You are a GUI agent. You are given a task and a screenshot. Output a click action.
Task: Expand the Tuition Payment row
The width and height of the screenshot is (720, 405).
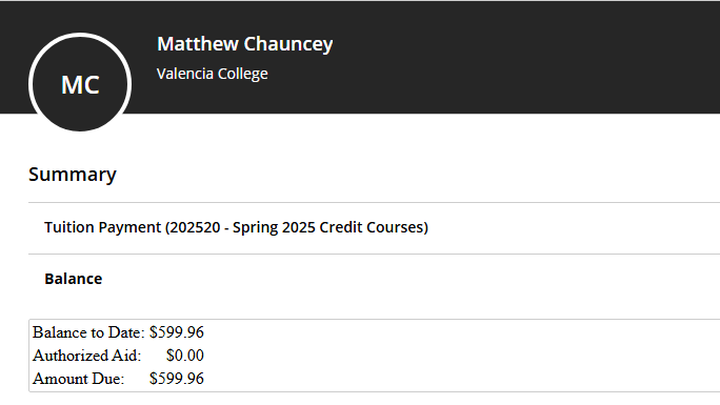[x=374, y=228]
